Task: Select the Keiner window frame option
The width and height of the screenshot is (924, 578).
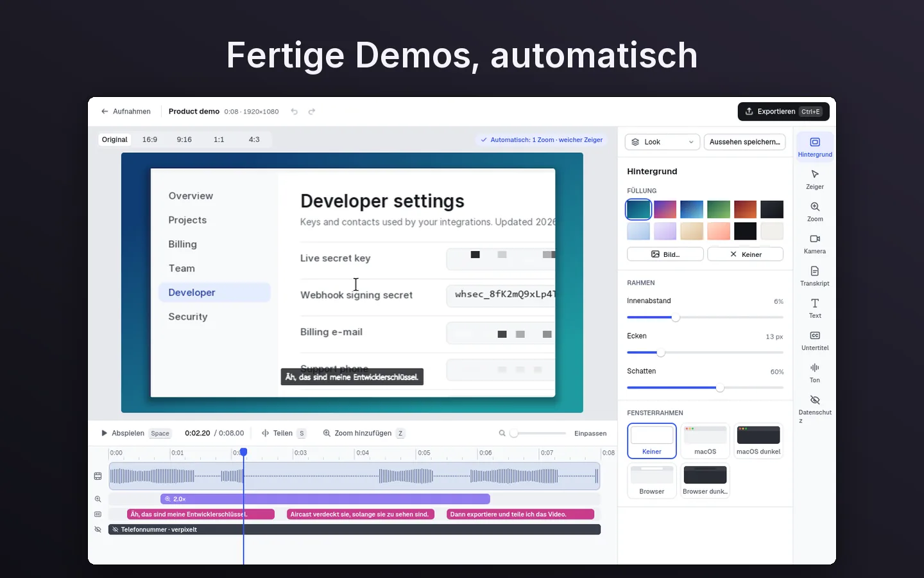Action: (x=652, y=441)
